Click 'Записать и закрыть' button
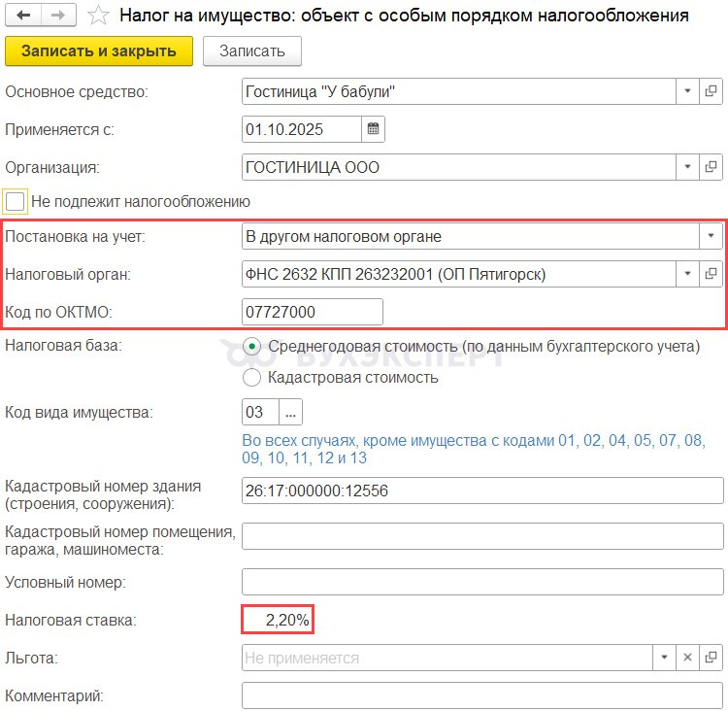Screen dimensions: 728x711 (99, 51)
